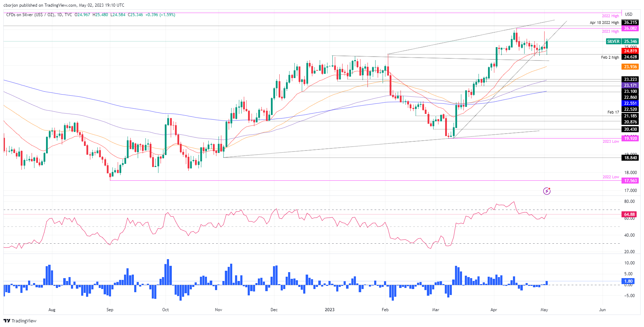Select the 20.430 price tag
The height and width of the screenshot is (327, 644).
click(631, 129)
